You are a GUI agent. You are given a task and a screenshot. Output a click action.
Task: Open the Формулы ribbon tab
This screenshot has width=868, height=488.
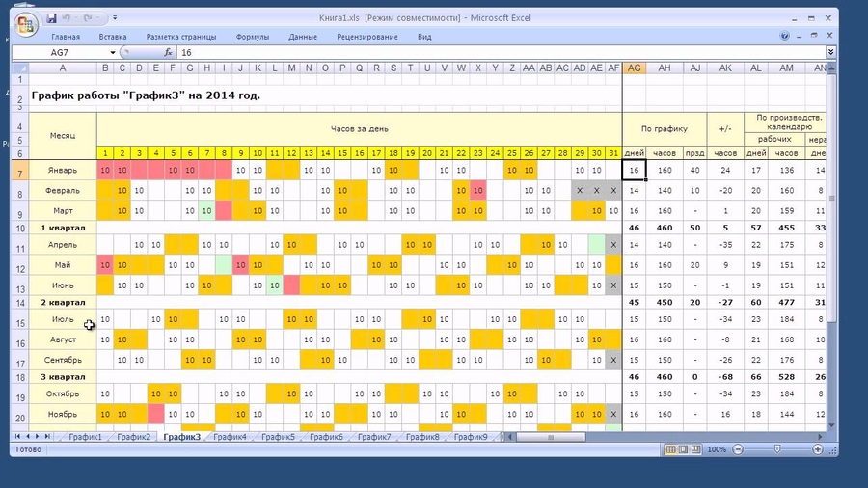click(x=252, y=37)
